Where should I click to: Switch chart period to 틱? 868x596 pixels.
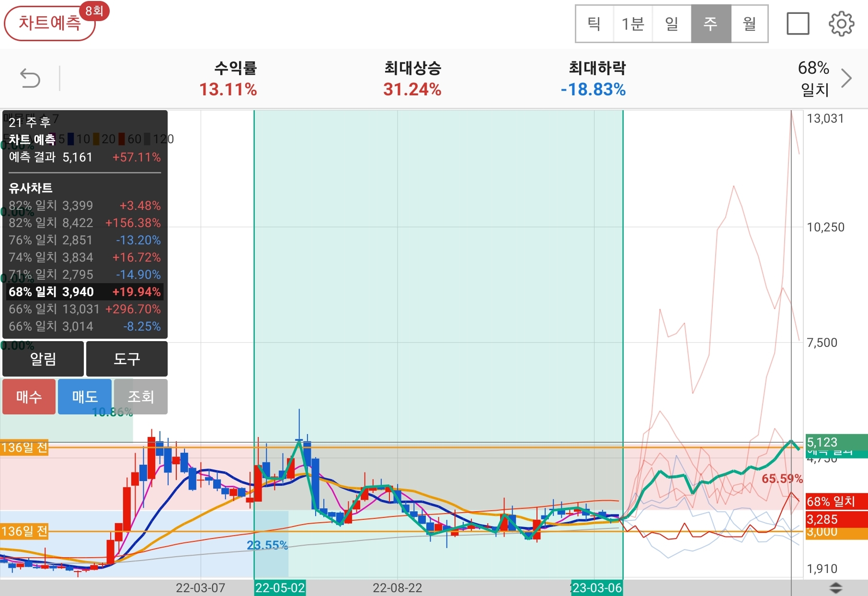594,24
